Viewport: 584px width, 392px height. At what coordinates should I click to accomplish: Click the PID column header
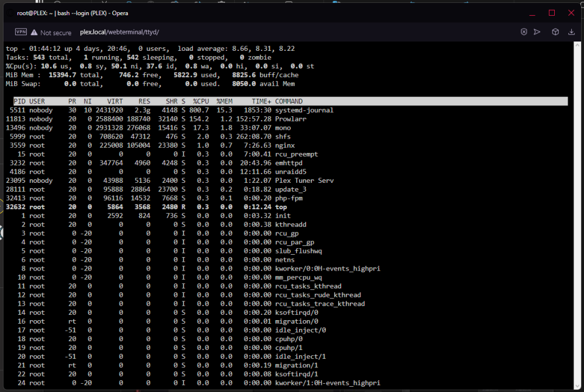[19, 101]
